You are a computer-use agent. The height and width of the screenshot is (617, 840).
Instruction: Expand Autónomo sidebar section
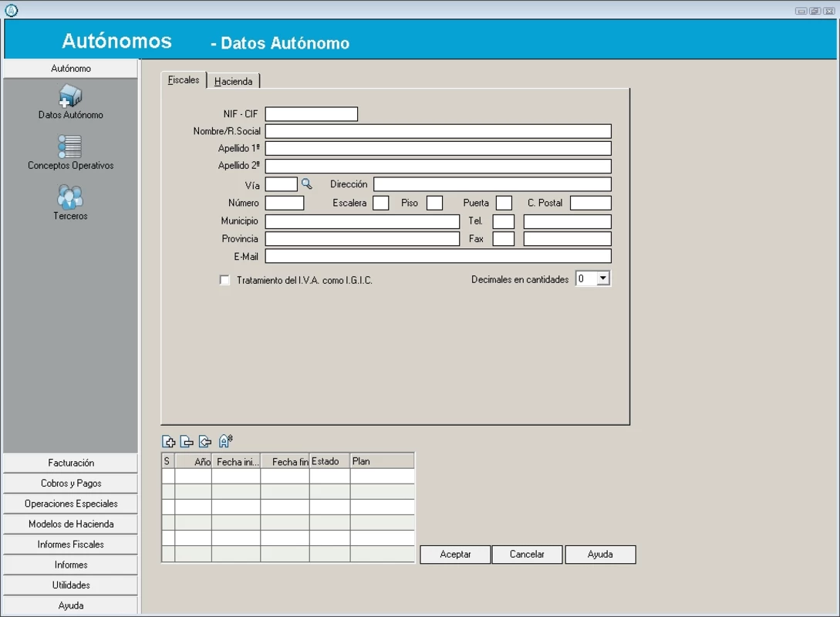tap(71, 69)
